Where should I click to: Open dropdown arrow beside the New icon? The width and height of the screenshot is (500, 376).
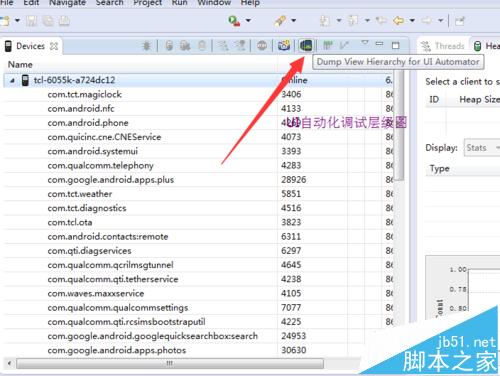click(17, 21)
